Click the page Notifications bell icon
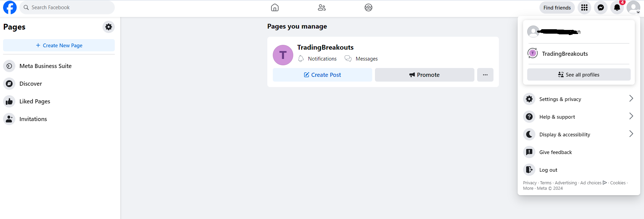The width and height of the screenshot is (644, 219). click(301, 59)
